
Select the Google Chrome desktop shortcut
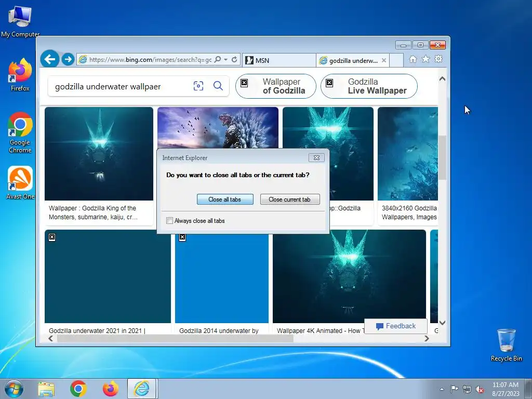20,132
